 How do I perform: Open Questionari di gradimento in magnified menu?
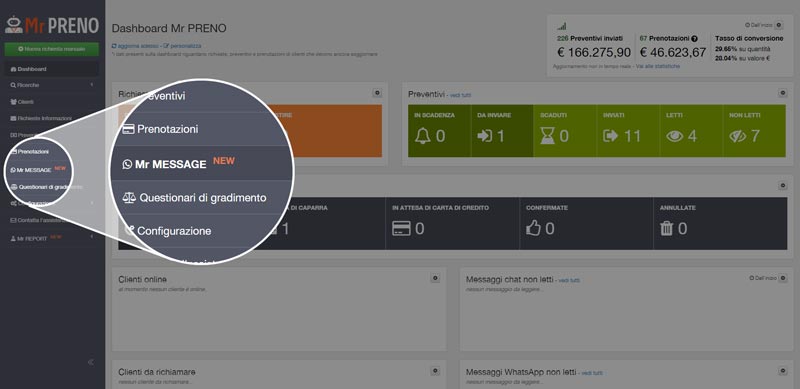(194, 198)
